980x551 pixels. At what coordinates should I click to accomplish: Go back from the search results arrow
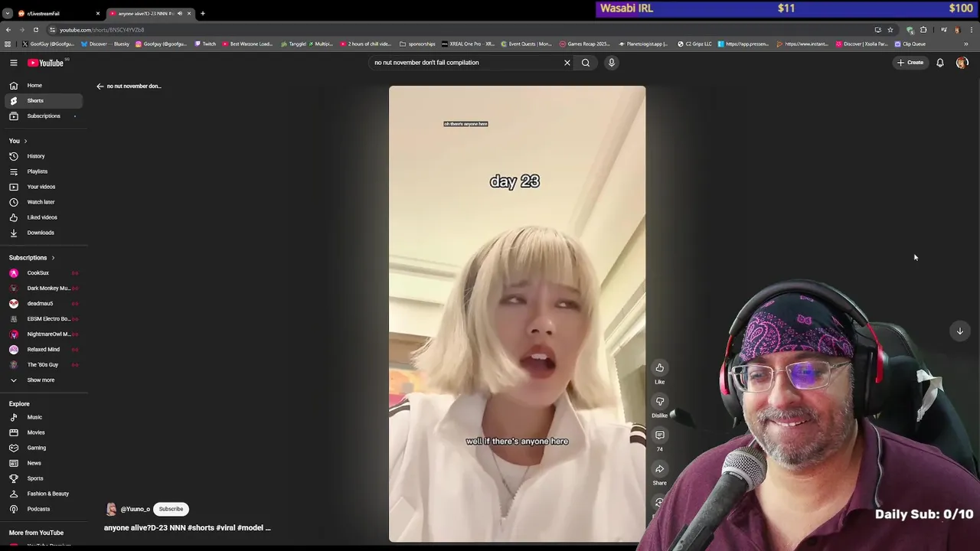point(100,86)
